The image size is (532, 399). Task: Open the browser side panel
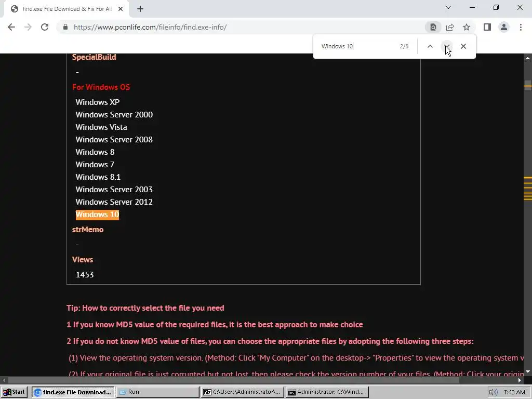coord(487,27)
